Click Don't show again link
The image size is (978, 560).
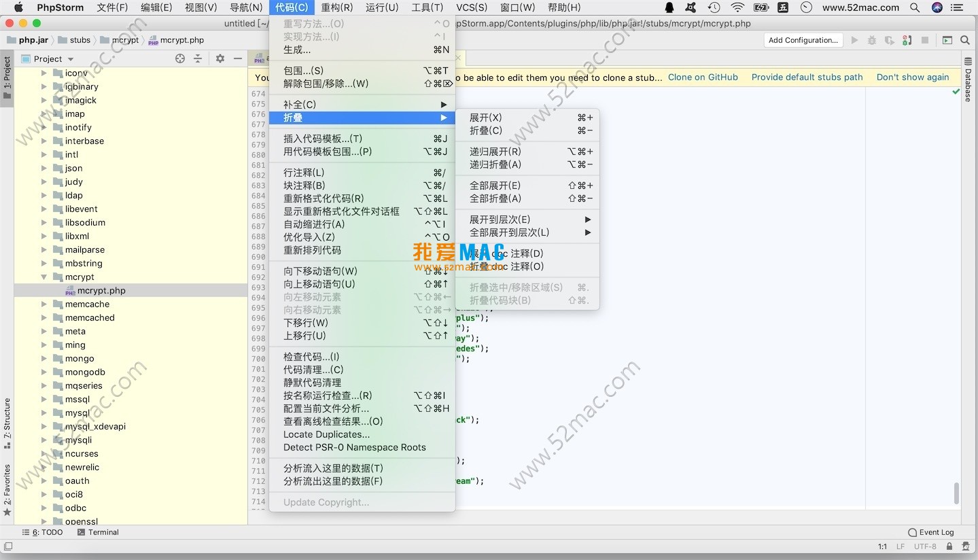tap(913, 77)
